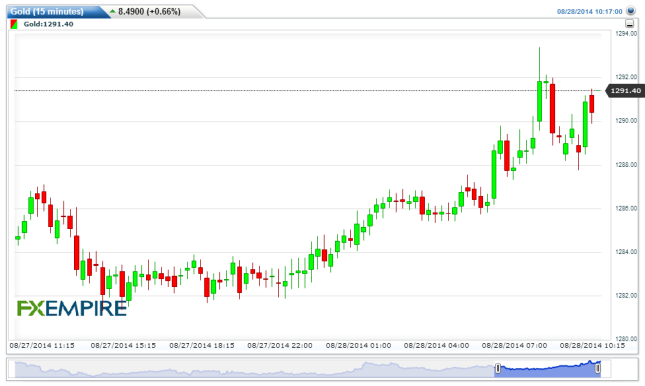The width and height of the screenshot is (645, 386).
Task: Click the 08/28/2014 10:15 time label
Action: (592, 345)
